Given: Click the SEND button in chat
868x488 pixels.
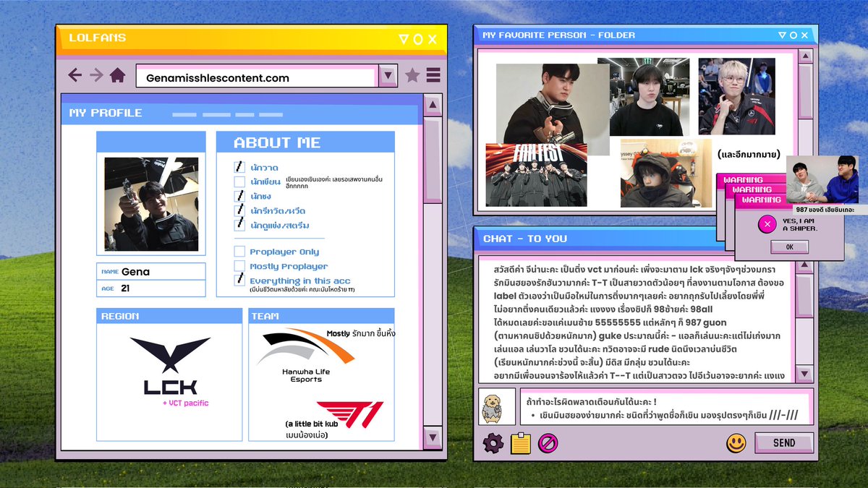Looking at the screenshot, I should 783,442.
